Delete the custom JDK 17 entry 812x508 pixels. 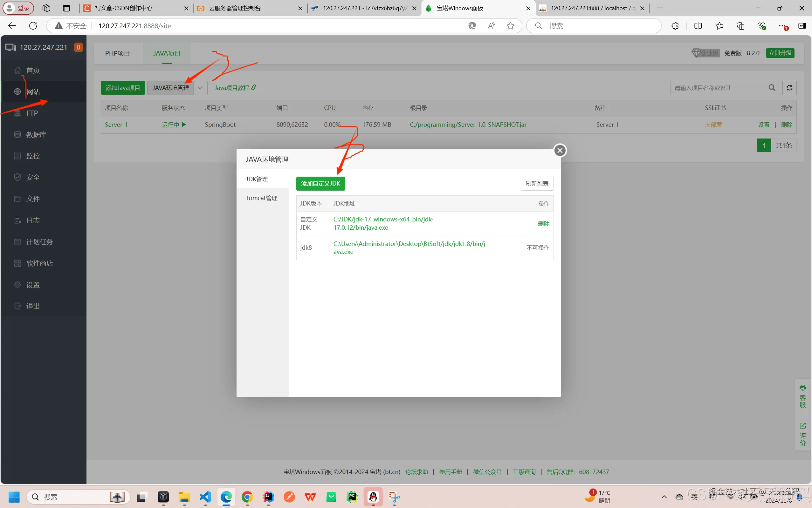click(x=543, y=223)
